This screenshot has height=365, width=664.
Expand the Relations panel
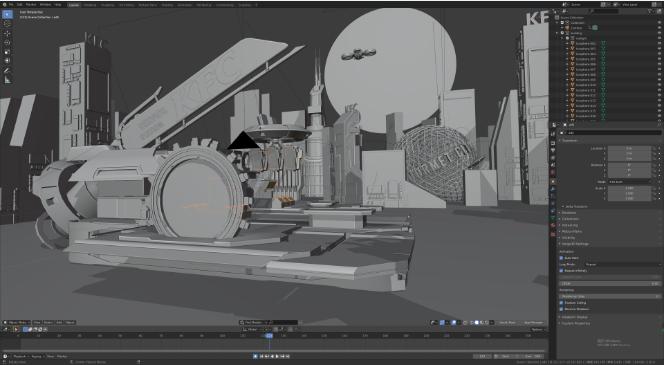pyautogui.click(x=568, y=213)
